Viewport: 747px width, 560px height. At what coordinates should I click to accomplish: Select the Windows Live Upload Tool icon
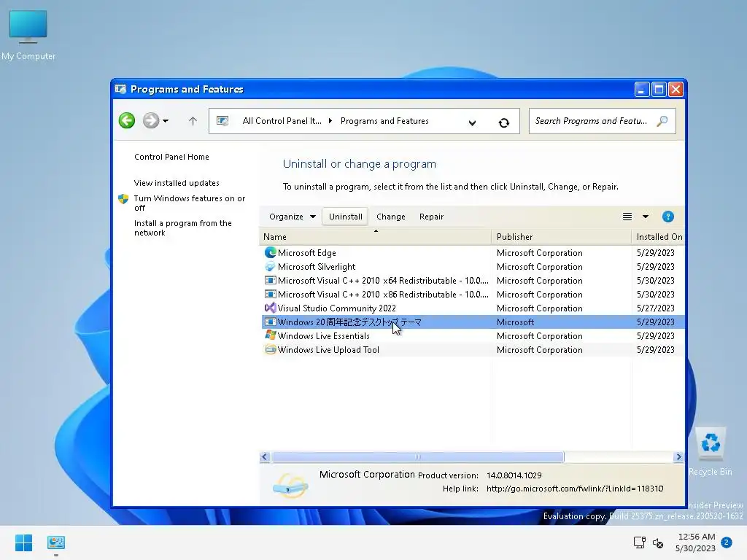270,349
